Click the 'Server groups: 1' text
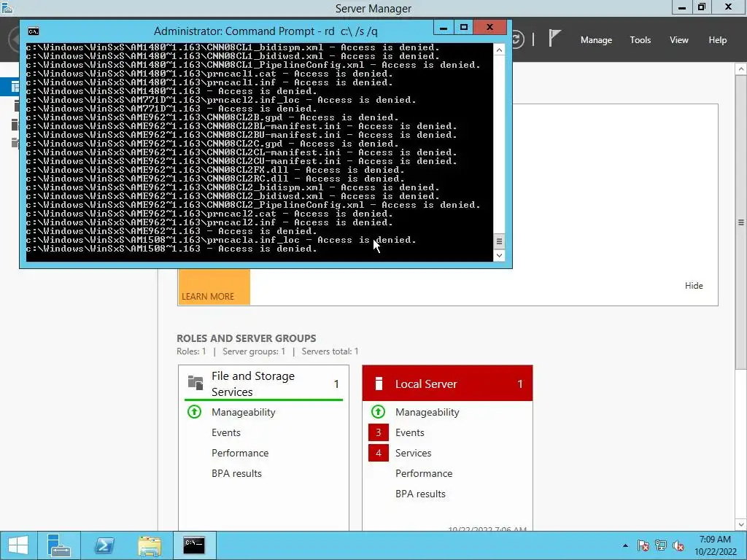Screen dimensions: 747x560 pos(254,351)
